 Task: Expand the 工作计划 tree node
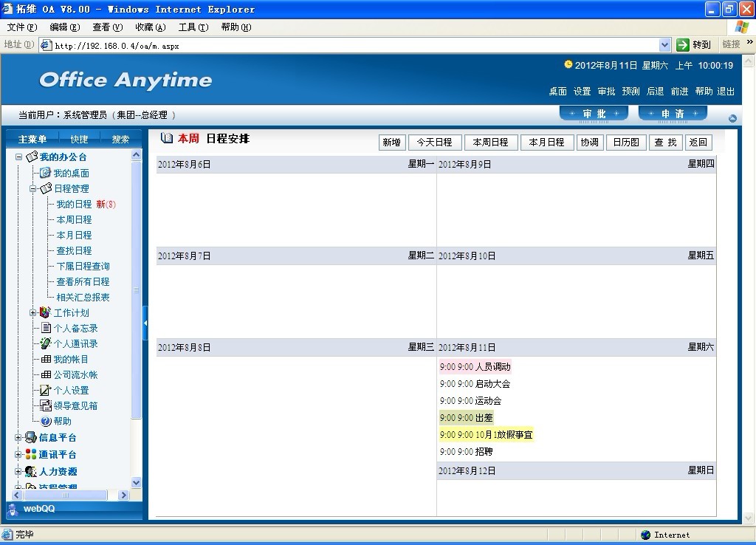[x=32, y=312]
